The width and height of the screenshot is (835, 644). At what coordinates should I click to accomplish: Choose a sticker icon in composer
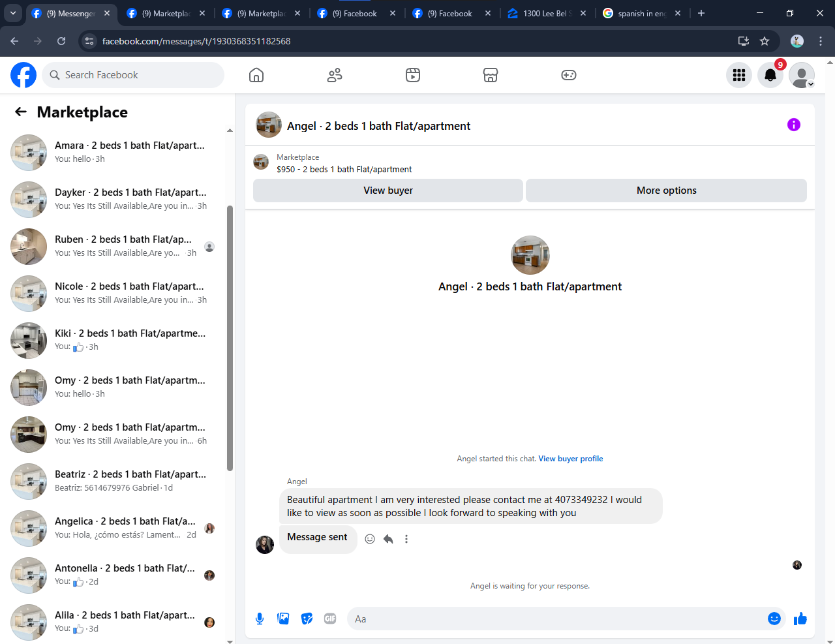point(307,619)
